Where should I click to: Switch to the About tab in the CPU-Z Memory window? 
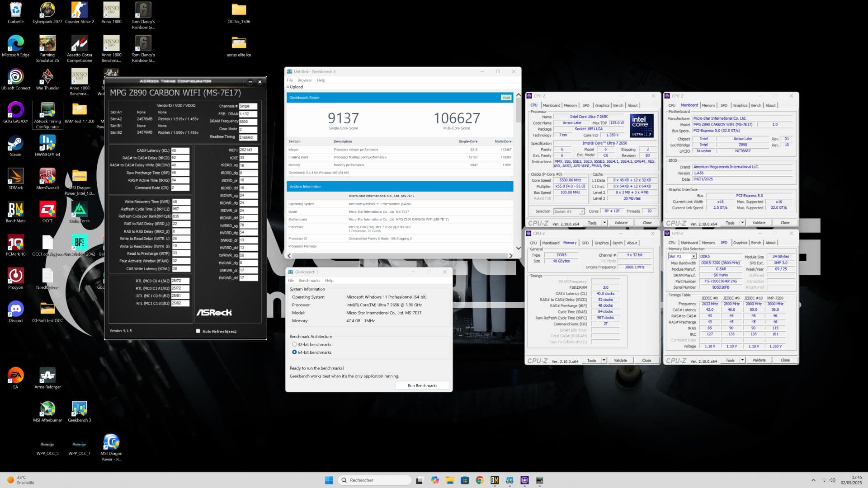point(632,243)
